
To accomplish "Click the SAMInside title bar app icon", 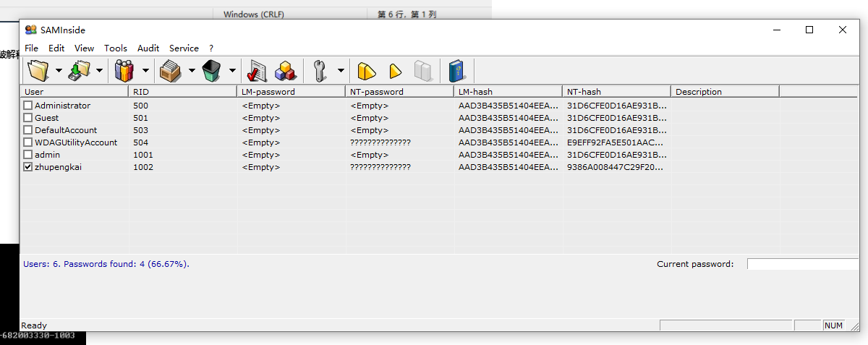I will [x=30, y=30].
